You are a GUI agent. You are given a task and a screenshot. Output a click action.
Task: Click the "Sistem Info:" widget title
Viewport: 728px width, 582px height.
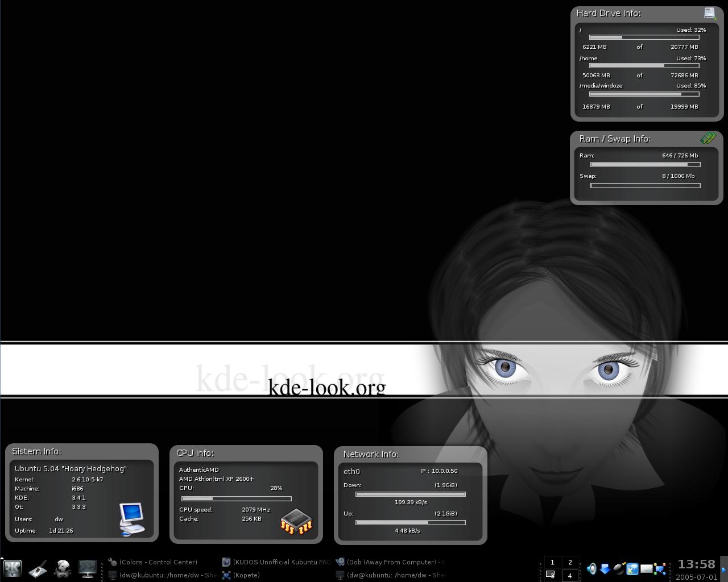coord(36,451)
